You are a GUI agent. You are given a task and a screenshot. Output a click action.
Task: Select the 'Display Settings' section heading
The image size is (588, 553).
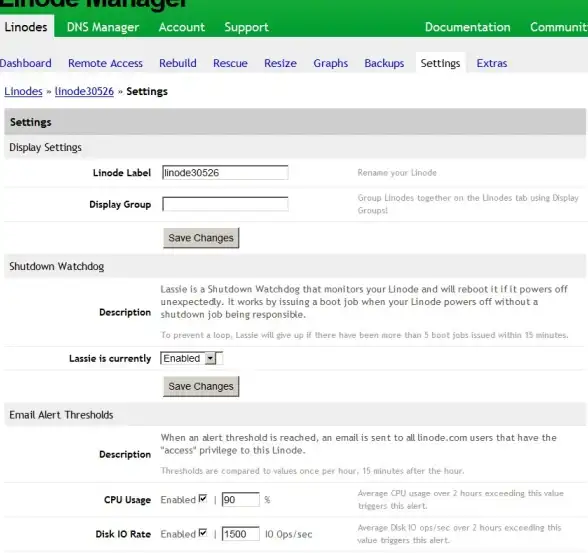(x=45, y=147)
